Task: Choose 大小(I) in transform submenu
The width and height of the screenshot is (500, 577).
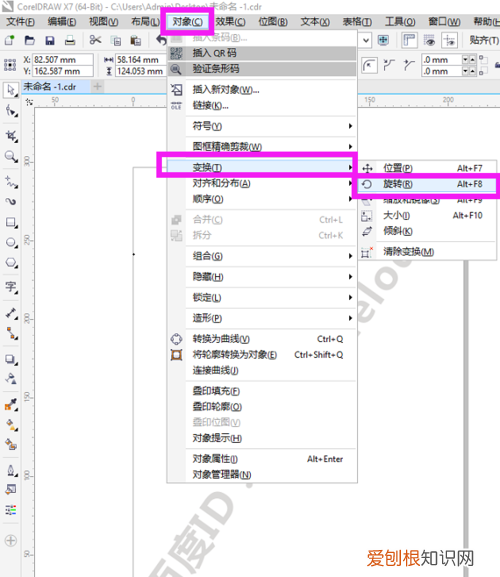Action: pyautogui.click(x=427, y=215)
